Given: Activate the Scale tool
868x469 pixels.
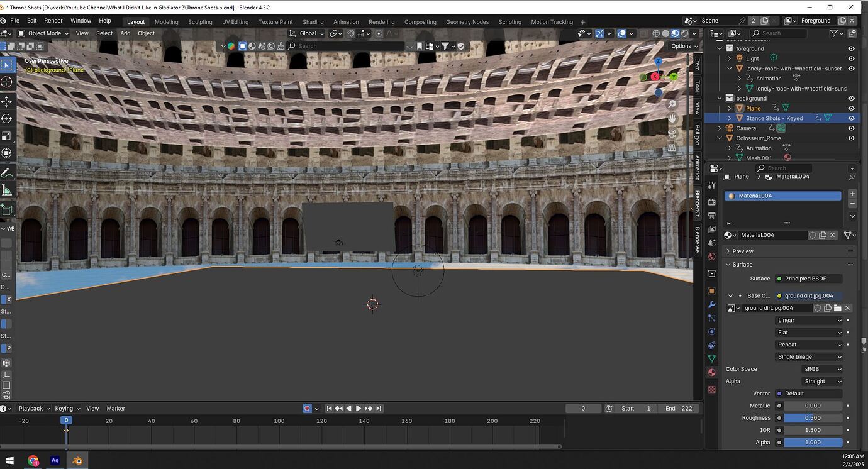Looking at the screenshot, I should pyautogui.click(x=6, y=136).
